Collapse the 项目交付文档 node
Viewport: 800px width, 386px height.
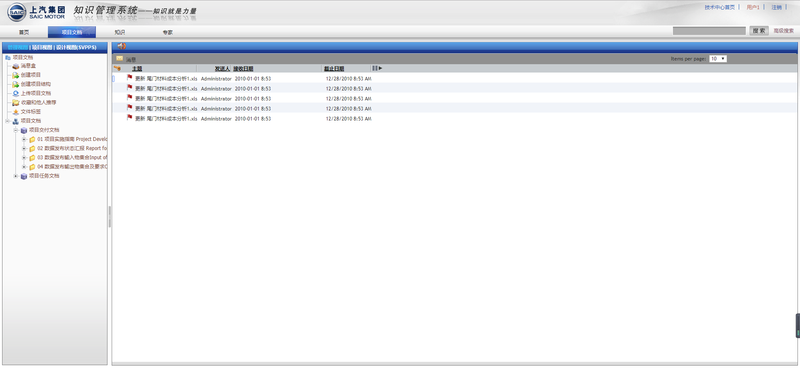pyautogui.click(x=16, y=130)
